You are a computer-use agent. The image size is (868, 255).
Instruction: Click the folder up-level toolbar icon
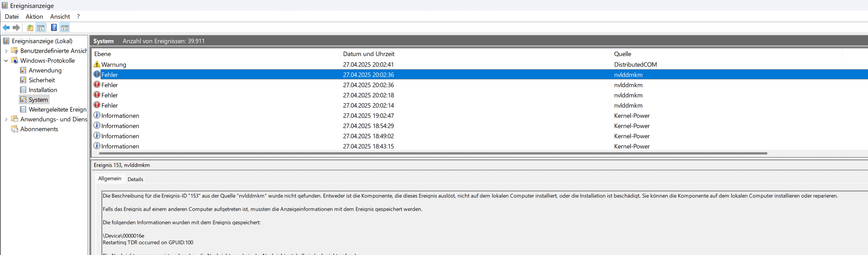click(x=30, y=28)
